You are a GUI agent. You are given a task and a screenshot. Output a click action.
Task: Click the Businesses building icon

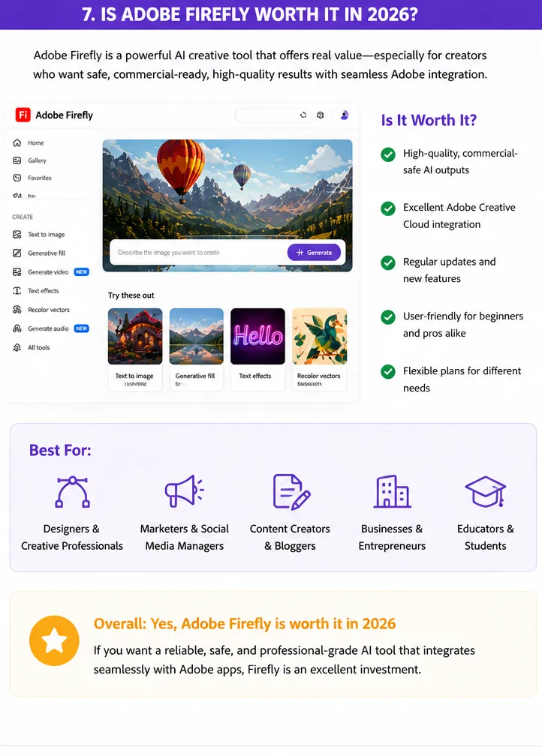pos(393,491)
